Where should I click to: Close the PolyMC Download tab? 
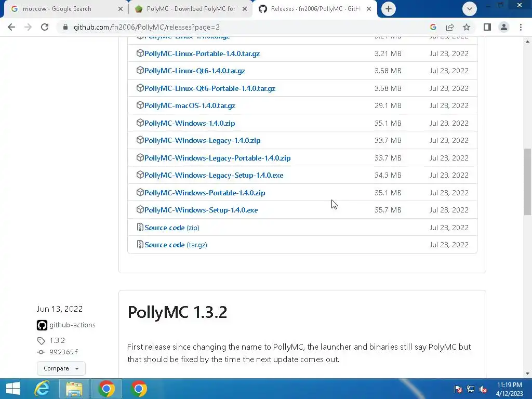245,9
